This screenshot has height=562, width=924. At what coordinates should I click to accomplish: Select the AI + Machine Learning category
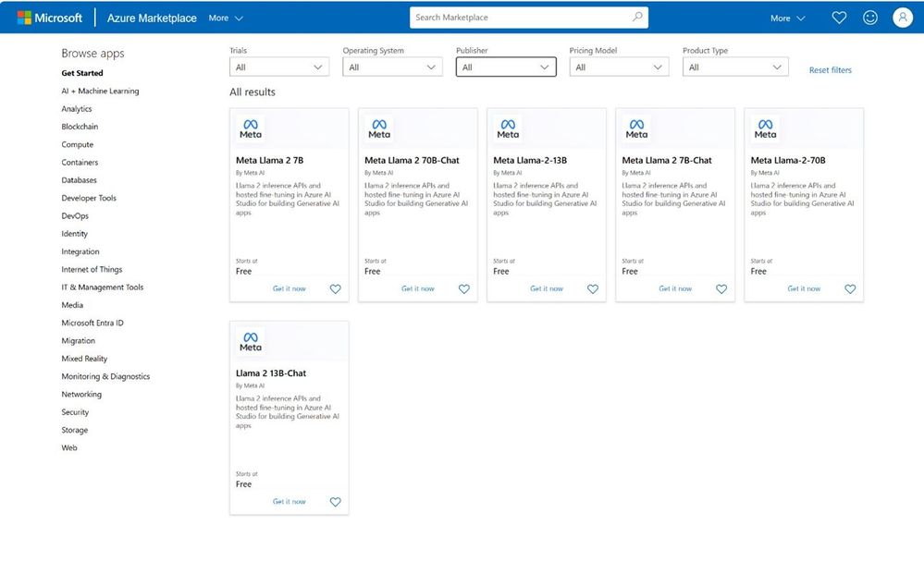[x=100, y=91]
